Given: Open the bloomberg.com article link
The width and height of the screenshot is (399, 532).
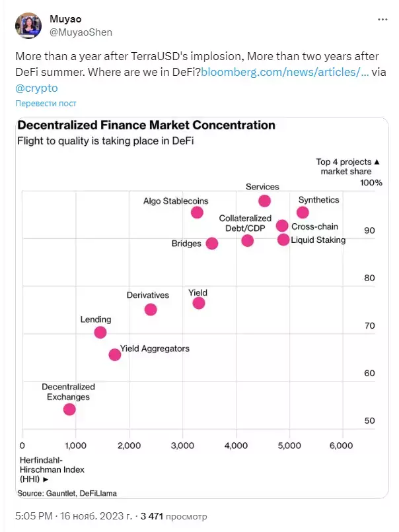Looking at the screenshot, I should pyautogui.click(x=285, y=72).
